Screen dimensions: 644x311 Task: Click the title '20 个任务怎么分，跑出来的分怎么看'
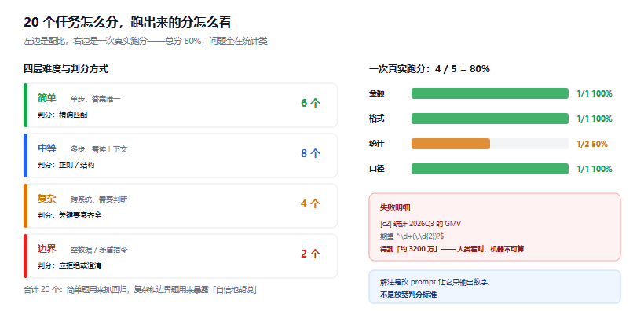[x=127, y=23]
